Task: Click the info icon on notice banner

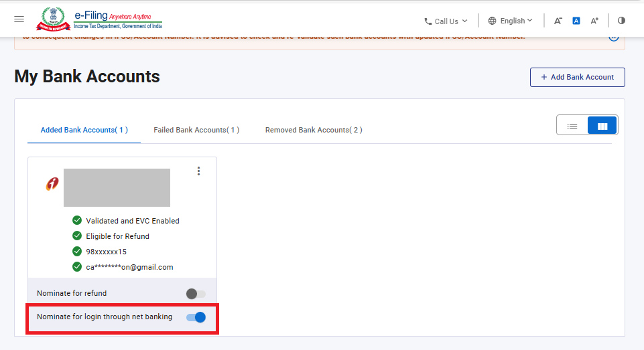Action: pyautogui.click(x=613, y=37)
